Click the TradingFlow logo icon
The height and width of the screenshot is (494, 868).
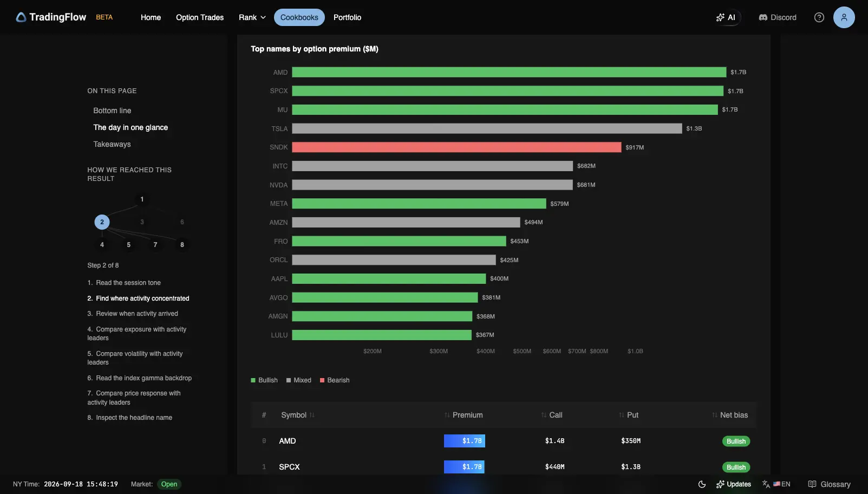[x=21, y=17]
